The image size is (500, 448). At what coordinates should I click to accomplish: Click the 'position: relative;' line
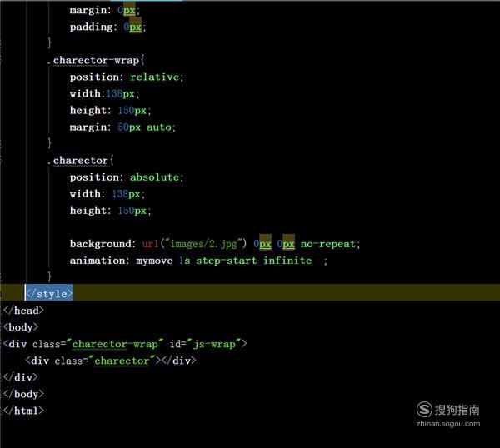127,77
